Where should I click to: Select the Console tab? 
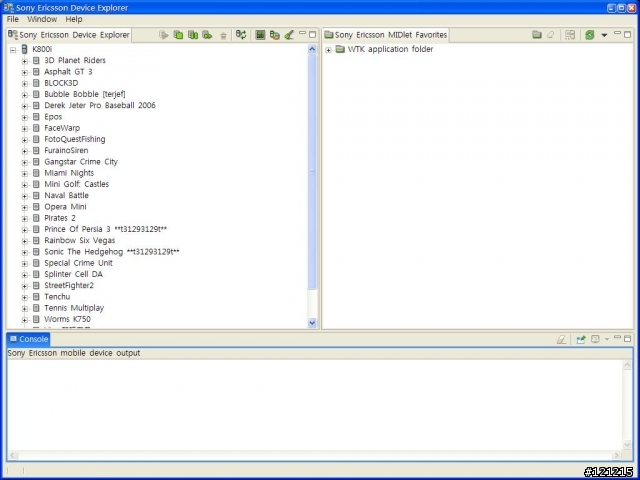click(x=29, y=339)
